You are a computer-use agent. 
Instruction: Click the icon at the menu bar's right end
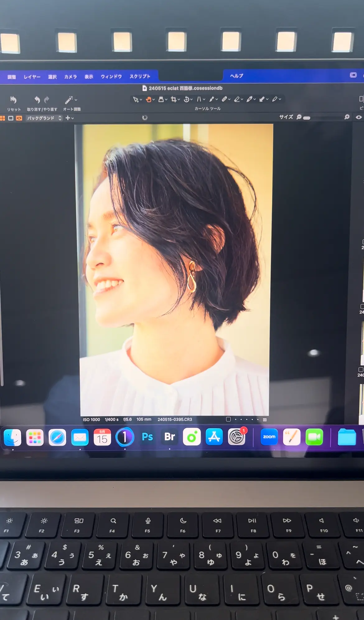(x=353, y=75)
